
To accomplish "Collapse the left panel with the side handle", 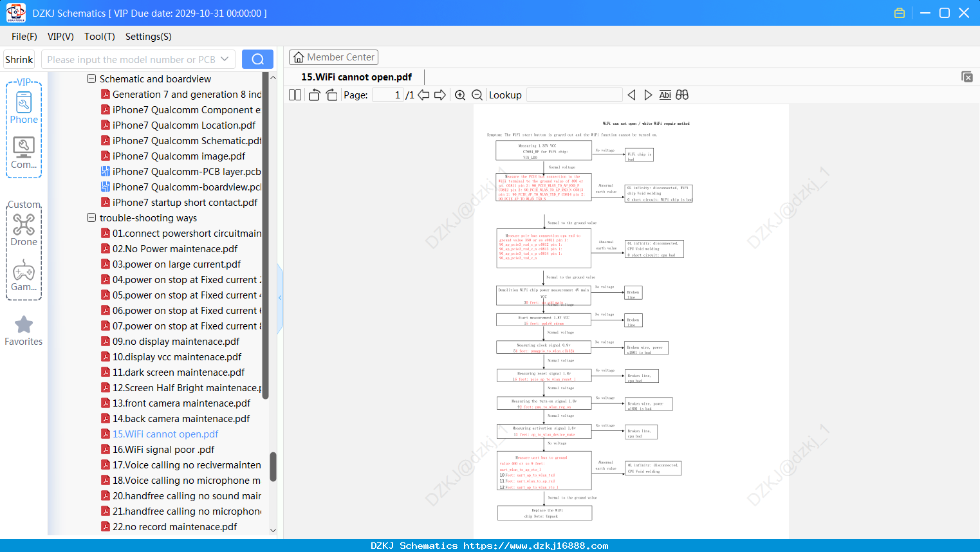I will click(280, 298).
